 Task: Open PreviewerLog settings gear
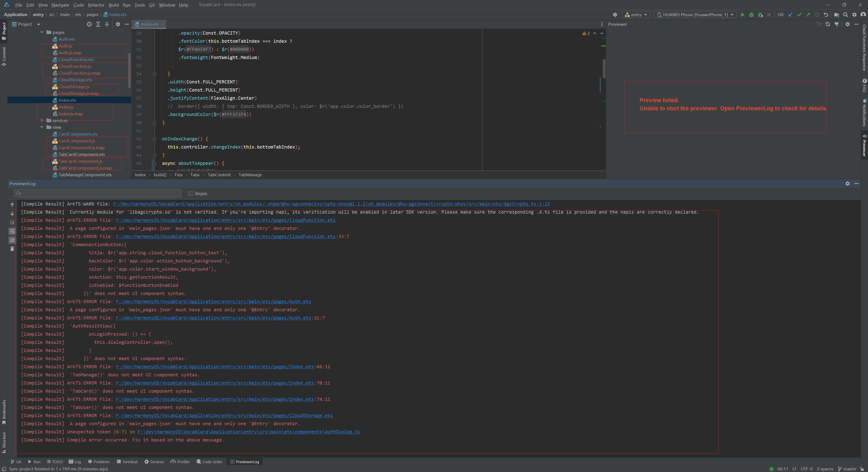[x=847, y=184]
